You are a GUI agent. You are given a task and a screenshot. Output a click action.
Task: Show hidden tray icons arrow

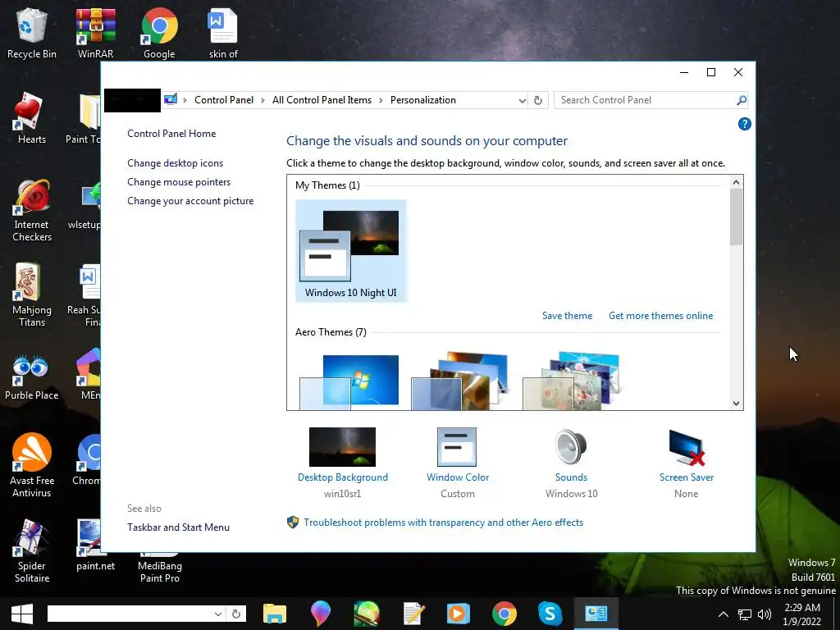(x=724, y=614)
